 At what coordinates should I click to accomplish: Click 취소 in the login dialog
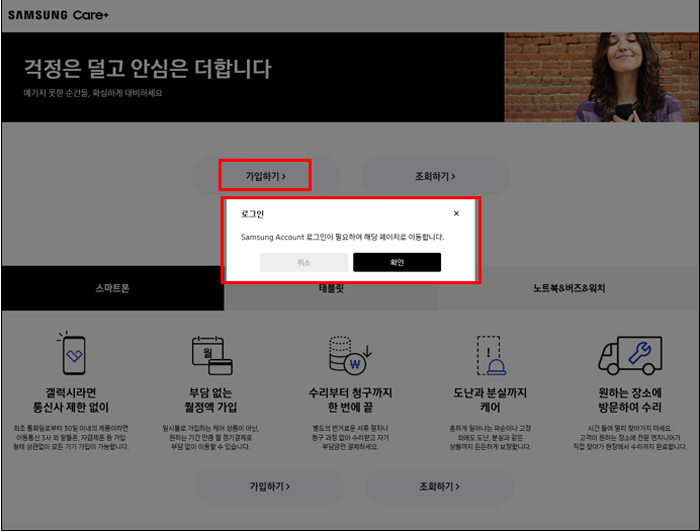click(x=304, y=262)
